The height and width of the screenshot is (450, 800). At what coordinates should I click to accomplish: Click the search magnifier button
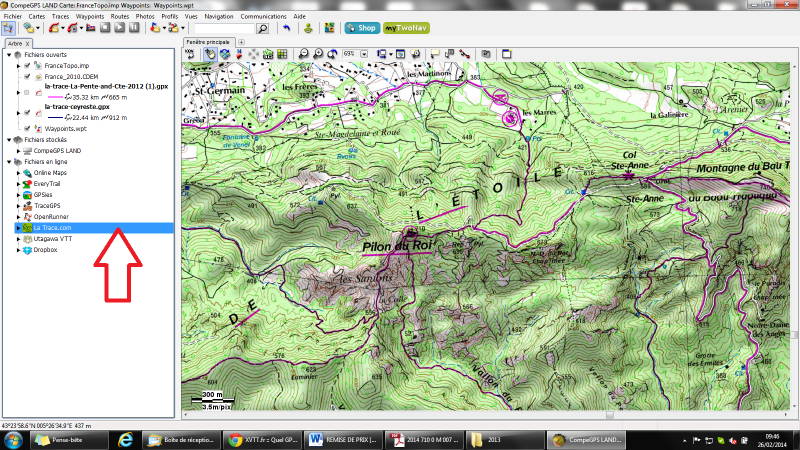coord(262,28)
